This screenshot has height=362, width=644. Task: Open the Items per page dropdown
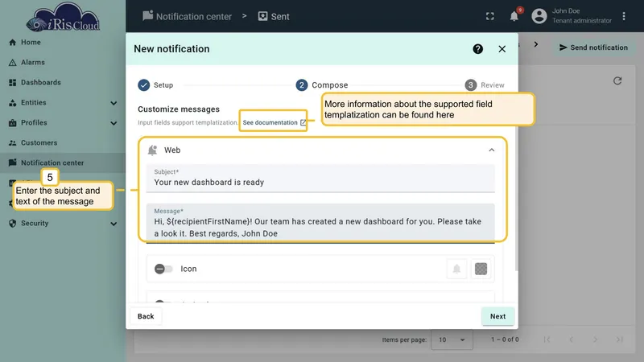(452, 339)
